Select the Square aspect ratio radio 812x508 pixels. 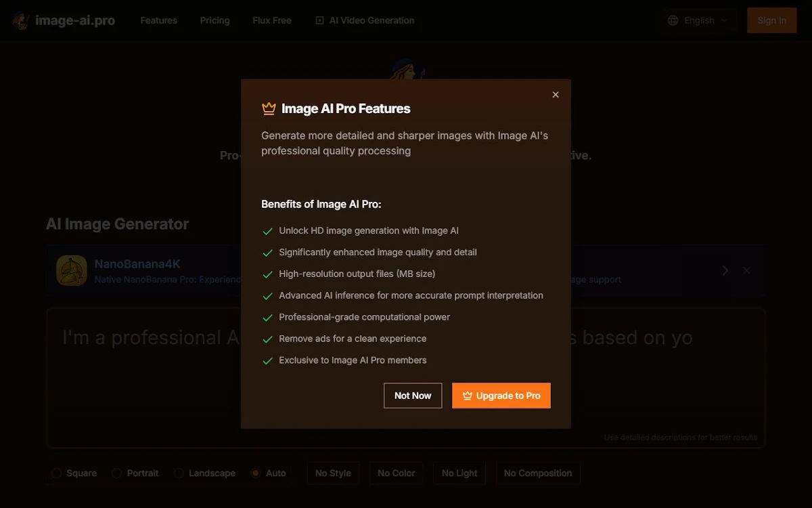(57, 473)
